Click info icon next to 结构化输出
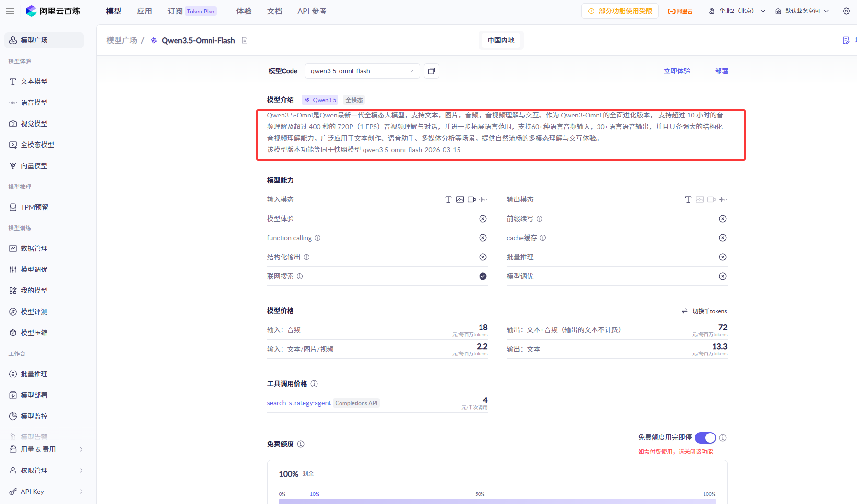Image resolution: width=857 pixels, height=504 pixels. click(306, 257)
